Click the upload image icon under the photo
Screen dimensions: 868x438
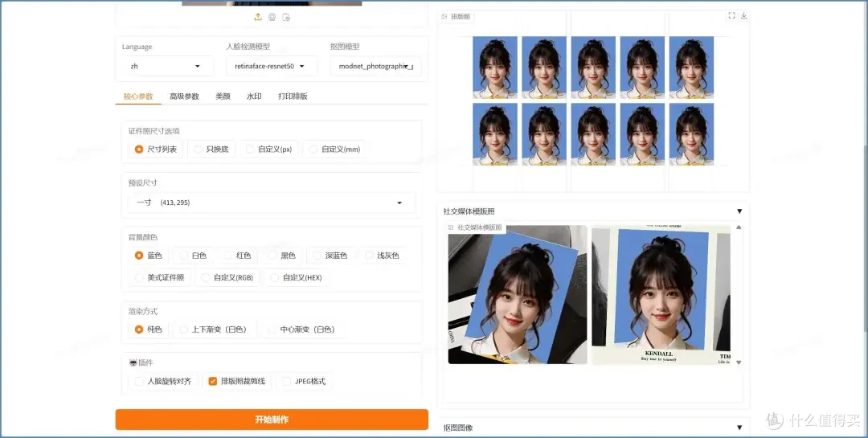coord(258,17)
